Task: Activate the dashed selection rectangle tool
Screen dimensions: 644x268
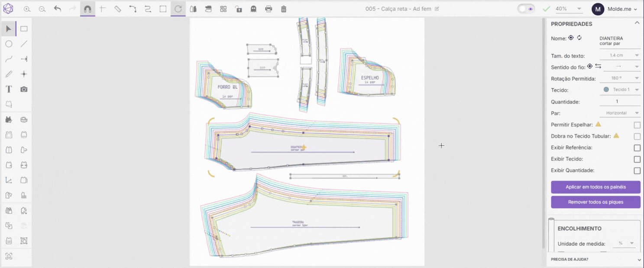Action: coord(163,9)
